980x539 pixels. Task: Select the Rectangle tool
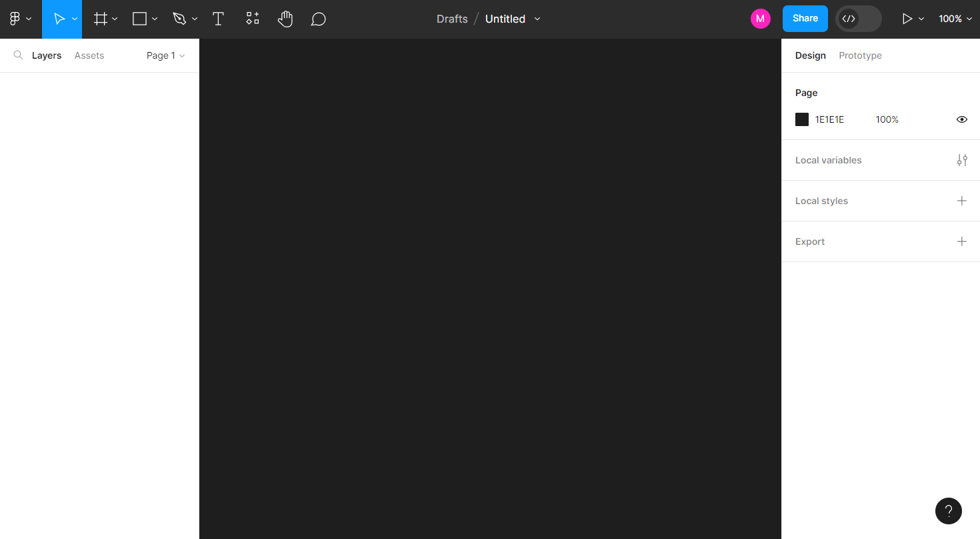(x=140, y=19)
